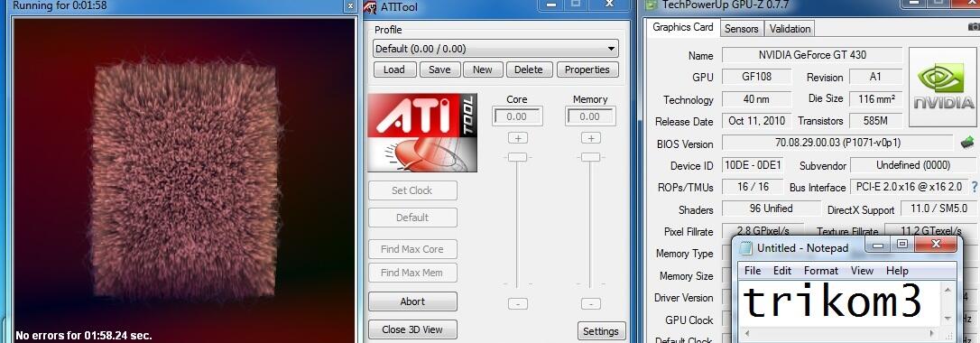Decrease Core clock with the minus button
Image resolution: width=980 pixels, height=343 pixels.
(517, 303)
